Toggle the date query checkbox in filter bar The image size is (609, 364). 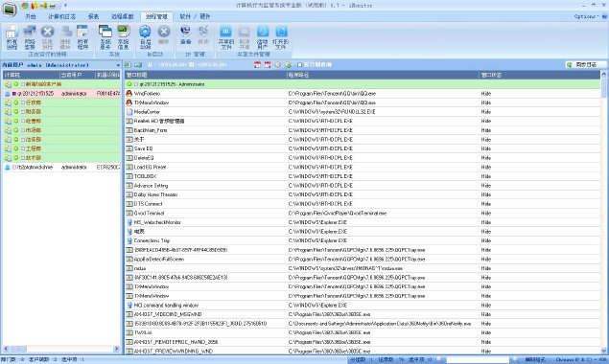click(x=300, y=65)
